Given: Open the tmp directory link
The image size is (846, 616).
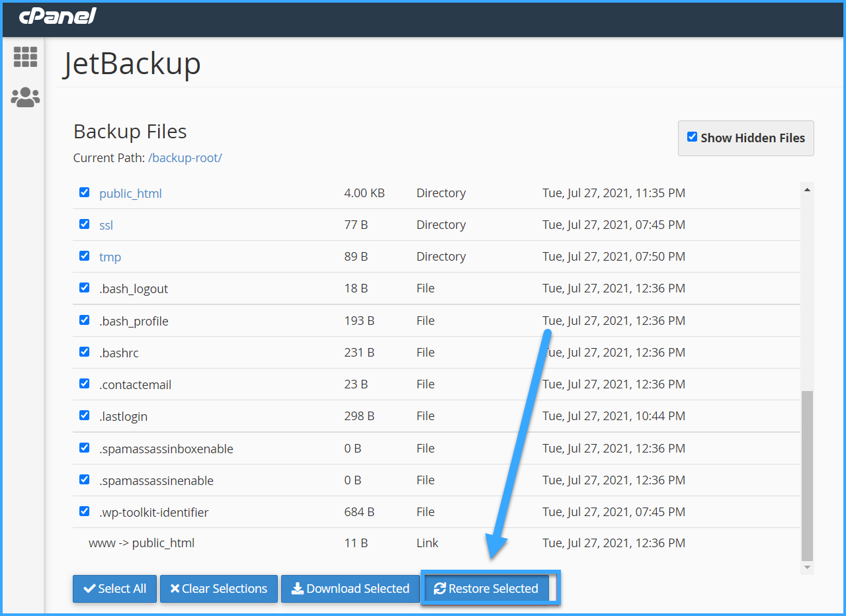Looking at the screenshot, I should [110, 257].
